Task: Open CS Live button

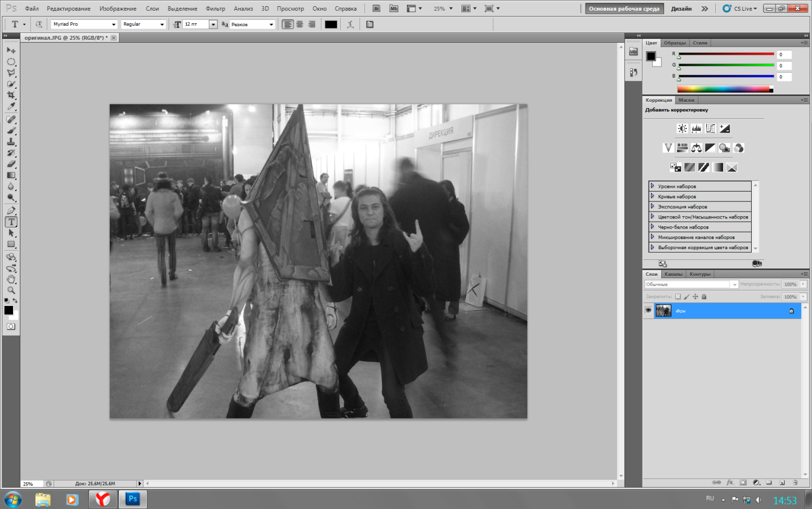Action: [x=741, y=9]
